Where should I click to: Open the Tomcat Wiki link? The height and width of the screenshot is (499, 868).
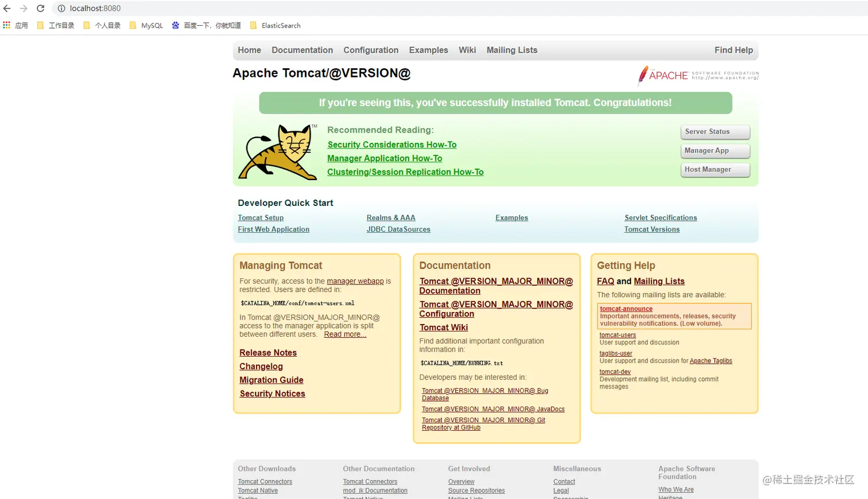(x=444, y=328)
